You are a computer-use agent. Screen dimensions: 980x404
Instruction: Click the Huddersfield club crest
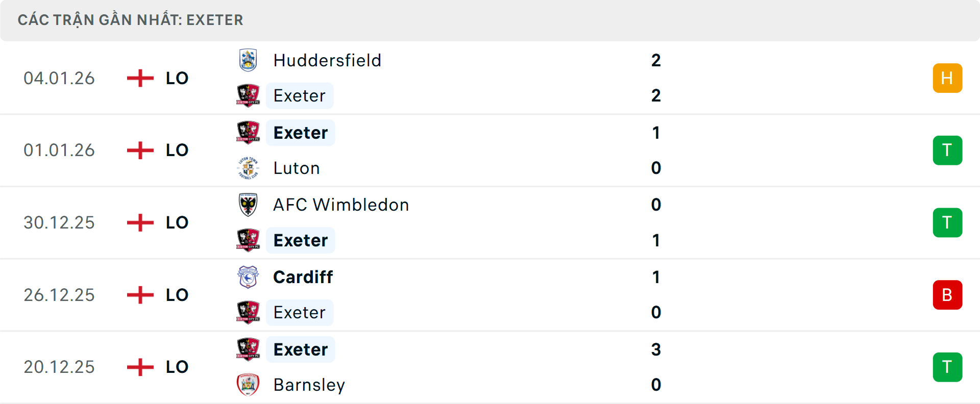(248, 60)
